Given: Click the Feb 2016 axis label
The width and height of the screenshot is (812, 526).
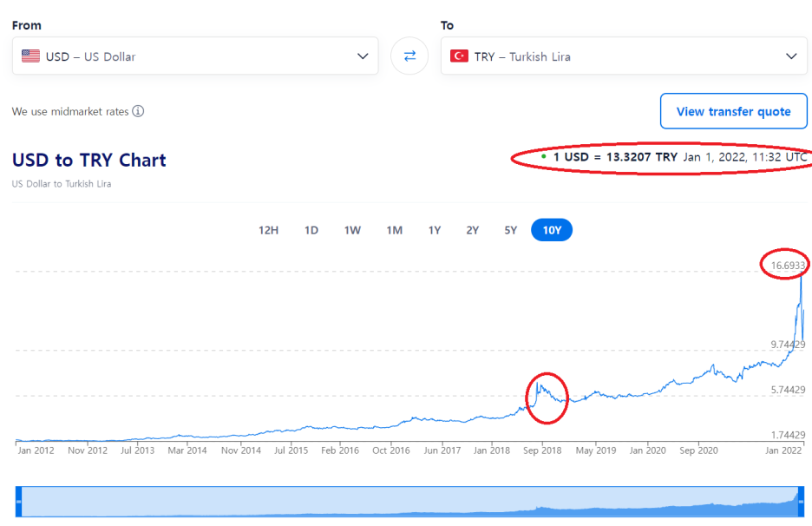Looking at the screenshot, I should pyautogui.click(x=340, y=450).
